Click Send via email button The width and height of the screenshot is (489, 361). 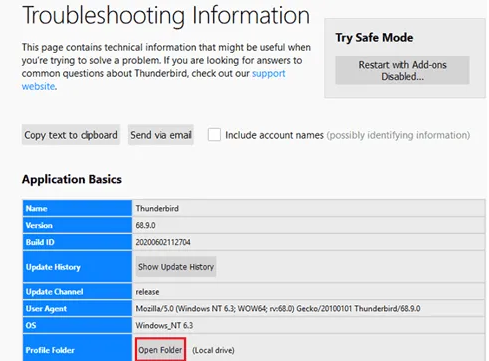tap(161, 135)
